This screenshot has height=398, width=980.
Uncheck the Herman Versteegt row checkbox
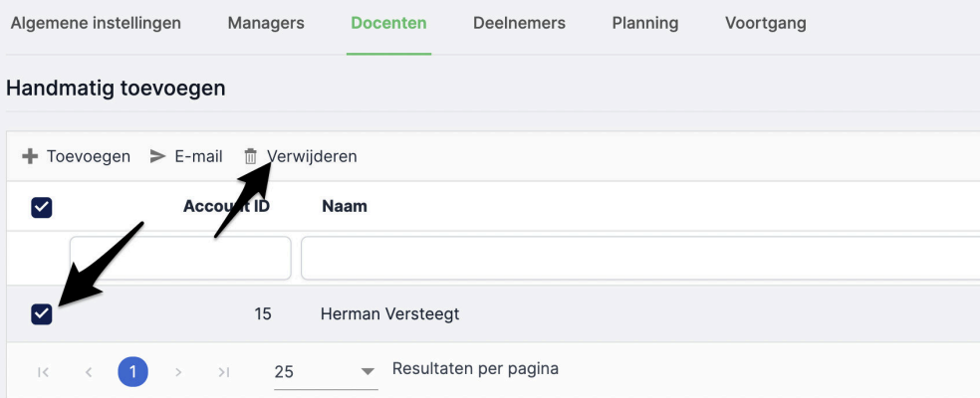point(42,314)
